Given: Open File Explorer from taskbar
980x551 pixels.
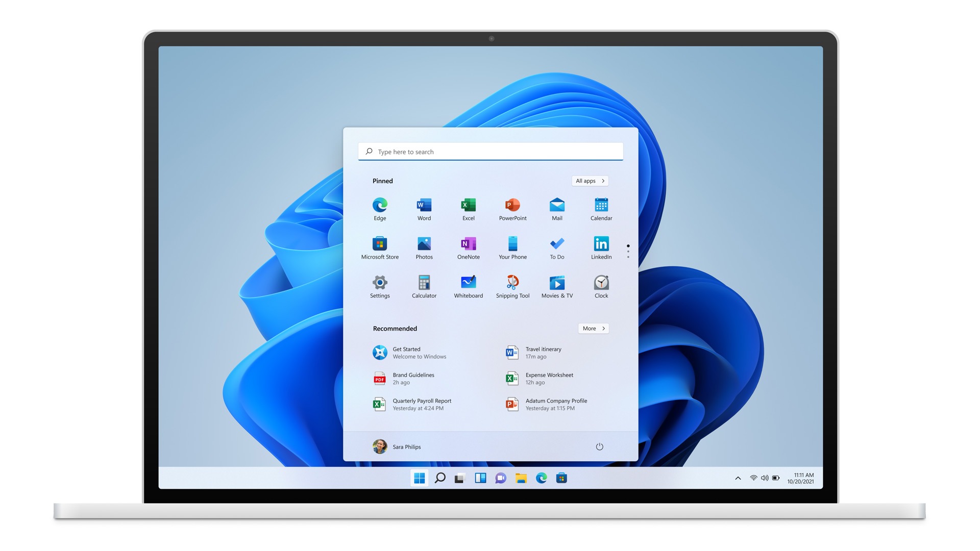Looking at the screenshot, I should tap(522, 478).
